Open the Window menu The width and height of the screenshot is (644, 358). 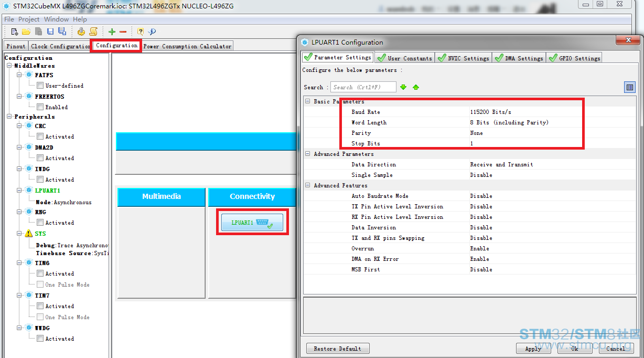[56, 19]
